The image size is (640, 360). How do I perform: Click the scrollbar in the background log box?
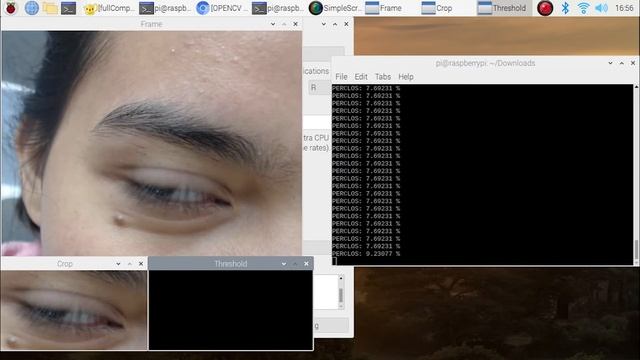pyautogui.click(x=341, y=292)
